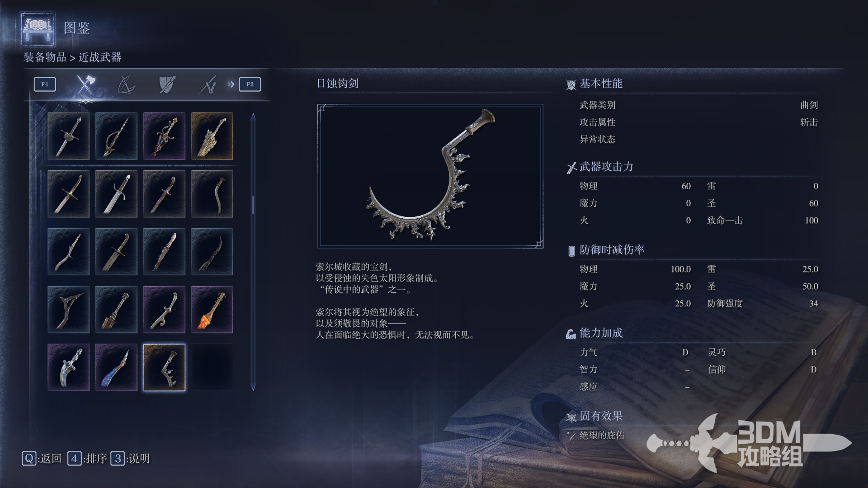Click the 4 排序 sort option
This screenshot has width=868, height=488.
click(87, 459)
